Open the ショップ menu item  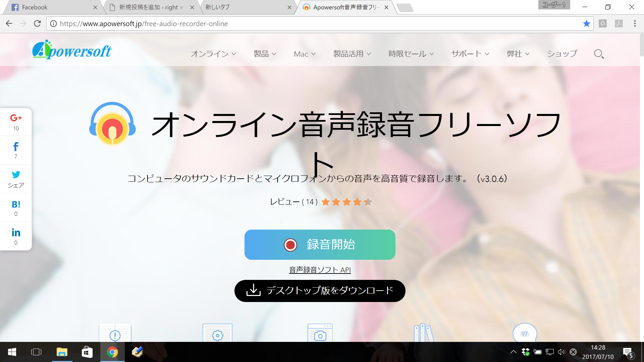coord(562,54)
